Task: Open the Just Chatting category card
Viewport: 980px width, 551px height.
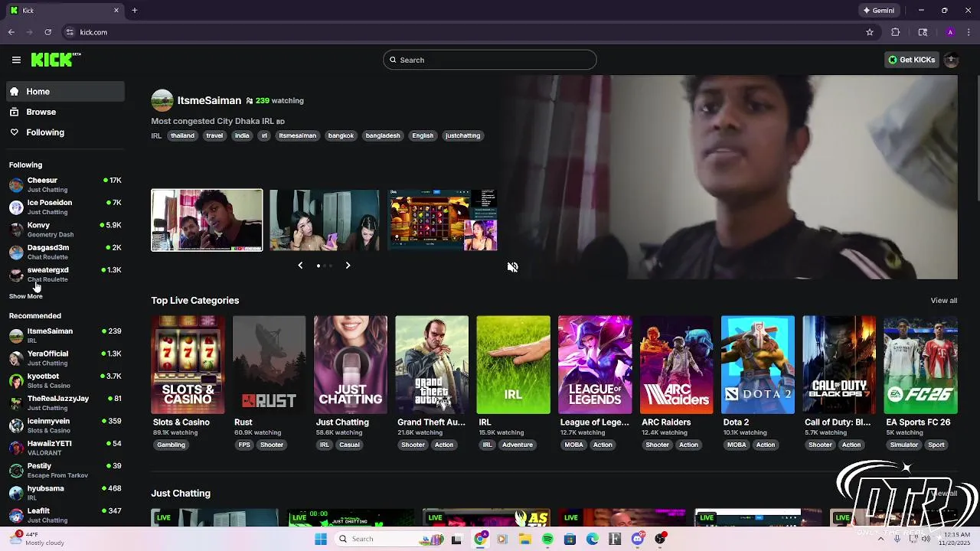Action: pyautogui.click(x=351, y=365)
